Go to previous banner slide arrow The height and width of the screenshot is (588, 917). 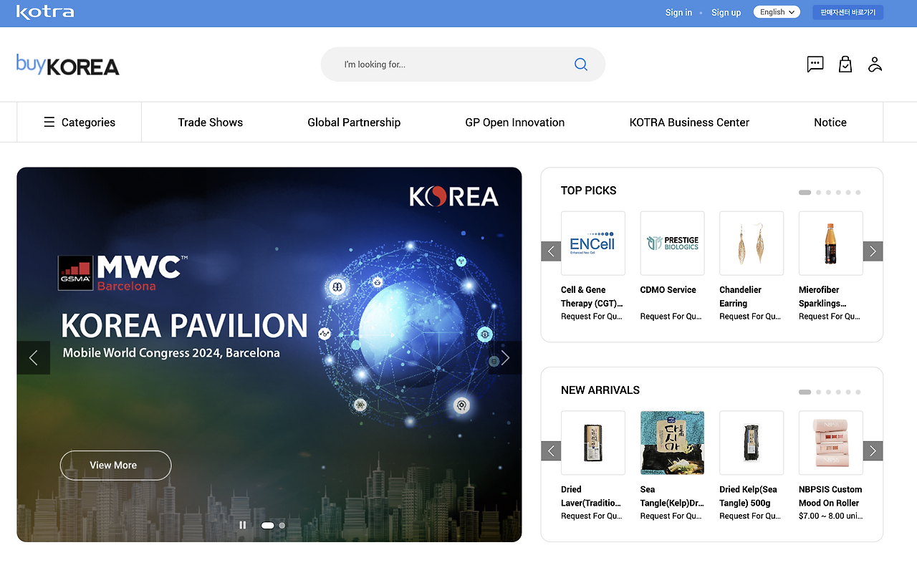(33, 357)
